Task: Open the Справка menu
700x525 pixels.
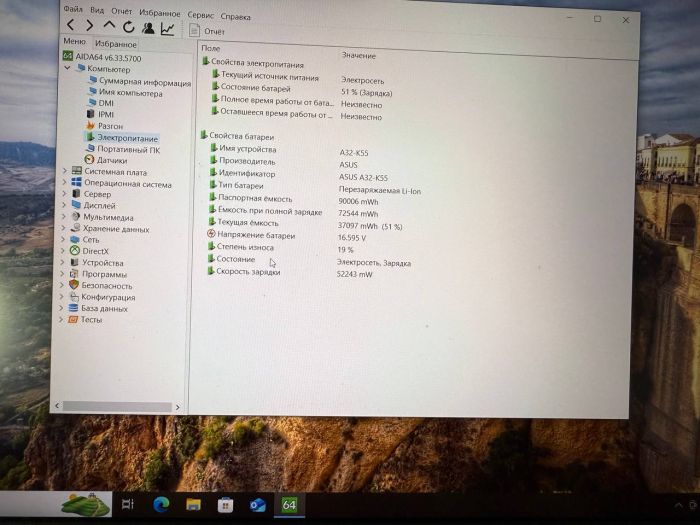Action: (235, 17)
